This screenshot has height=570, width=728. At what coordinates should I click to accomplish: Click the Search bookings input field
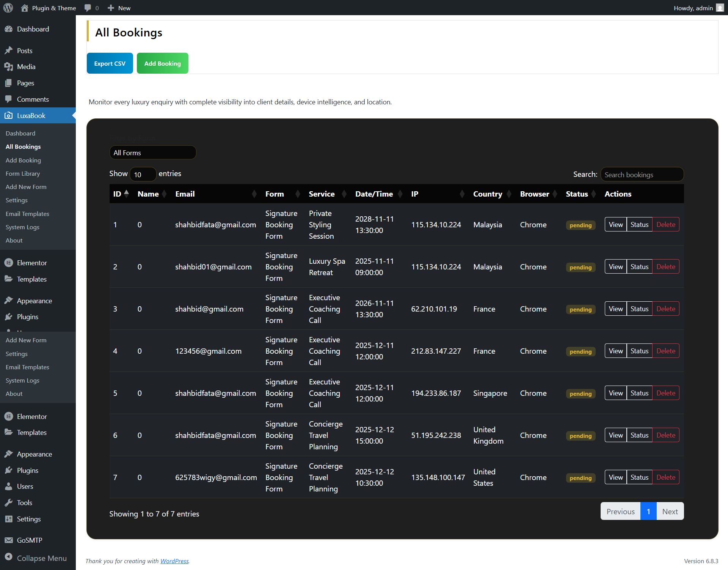tap(642, 175)
